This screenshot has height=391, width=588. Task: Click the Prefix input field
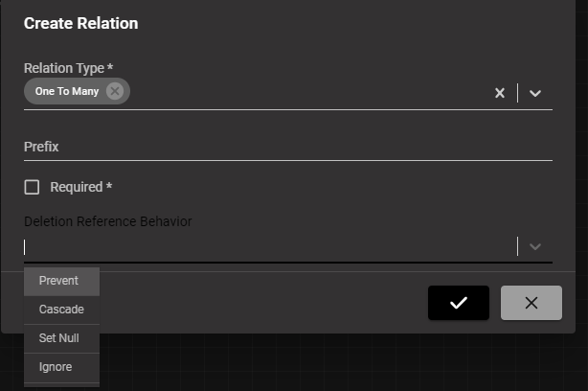pyautogui.click(x=288, y=147)
